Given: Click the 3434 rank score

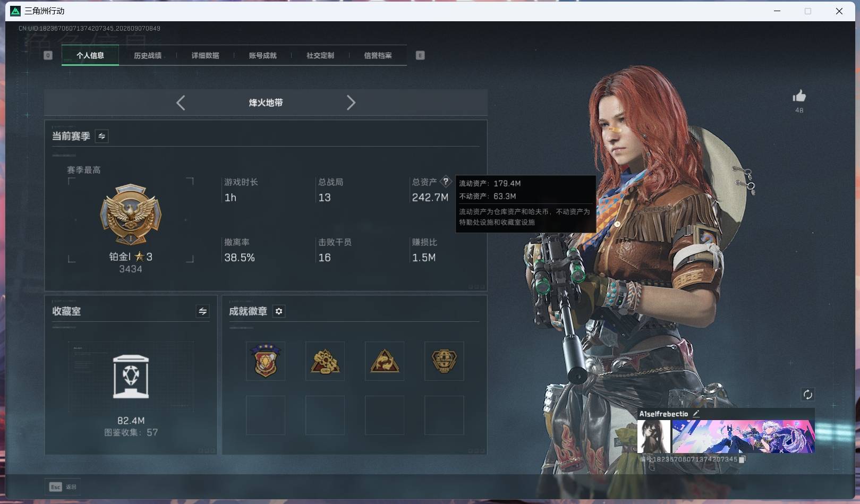Looking at the screenshot, I should pyautogui.click(x=131, y=269).
